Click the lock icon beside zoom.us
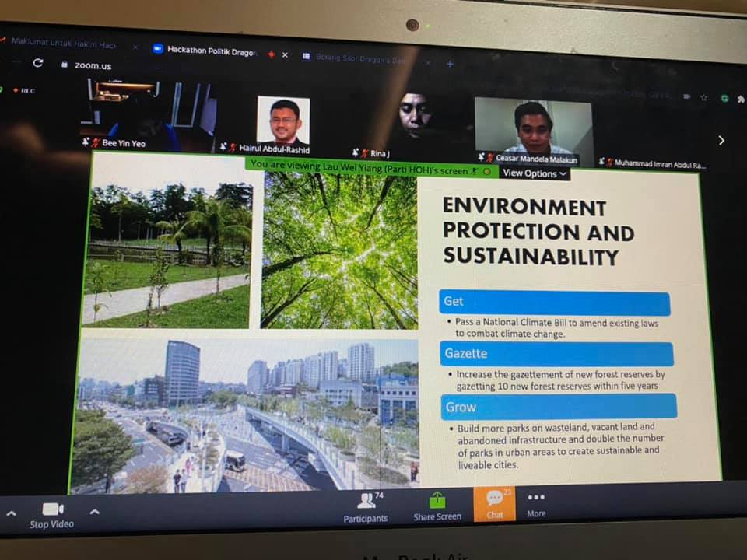Viewport: 747px width, 560px height. click(65, 65)
